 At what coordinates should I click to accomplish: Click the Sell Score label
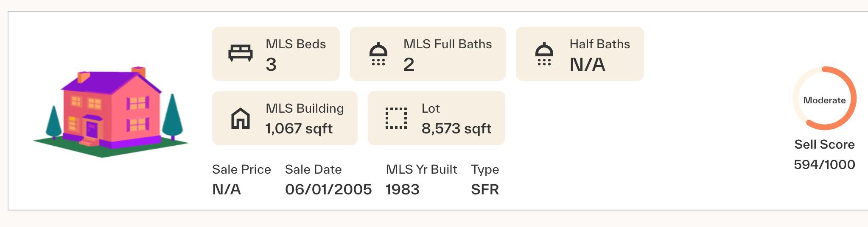[x=824, y=144]
